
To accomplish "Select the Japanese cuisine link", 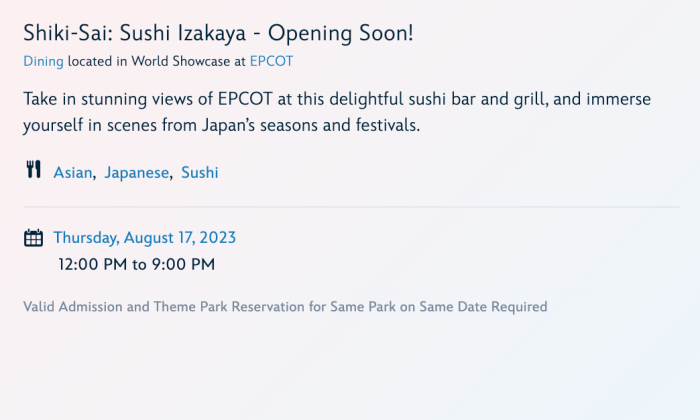I will point(137,173).
